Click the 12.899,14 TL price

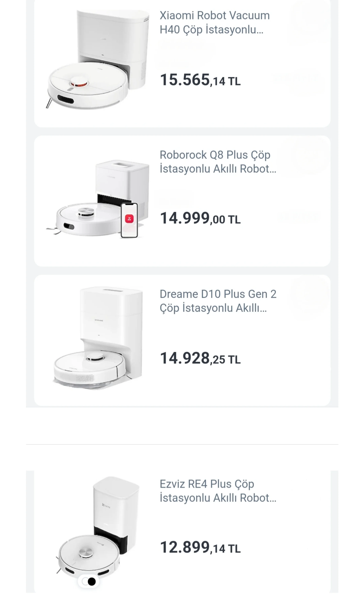tap(200, 548)
